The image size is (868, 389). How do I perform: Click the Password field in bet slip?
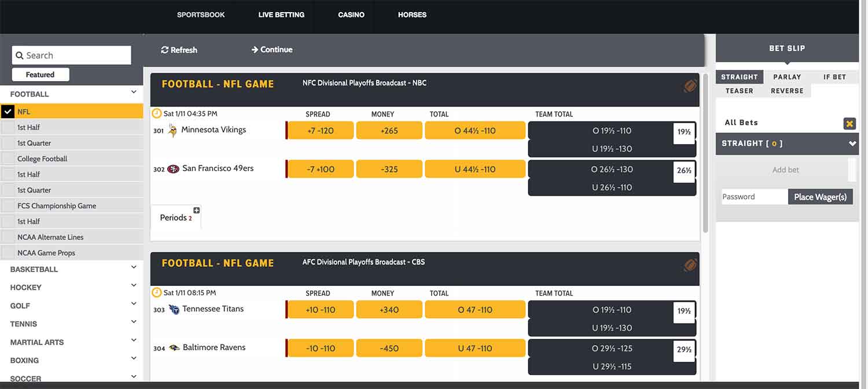(755, 197)
